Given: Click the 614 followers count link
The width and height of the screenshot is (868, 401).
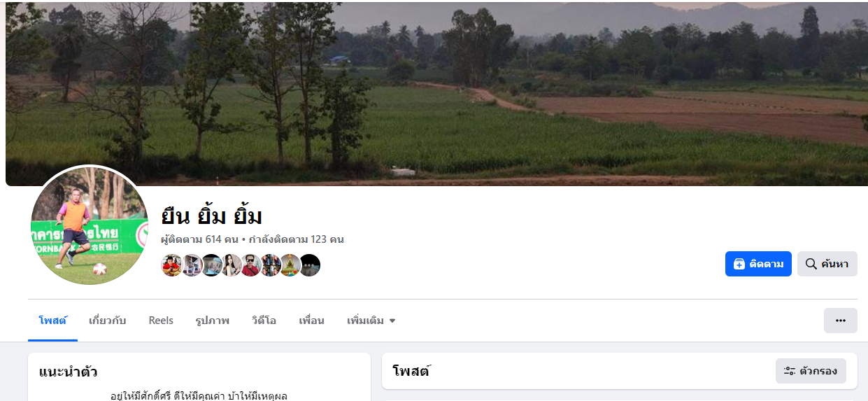Looking at the screenshot, I should click(x=200, y=239).
